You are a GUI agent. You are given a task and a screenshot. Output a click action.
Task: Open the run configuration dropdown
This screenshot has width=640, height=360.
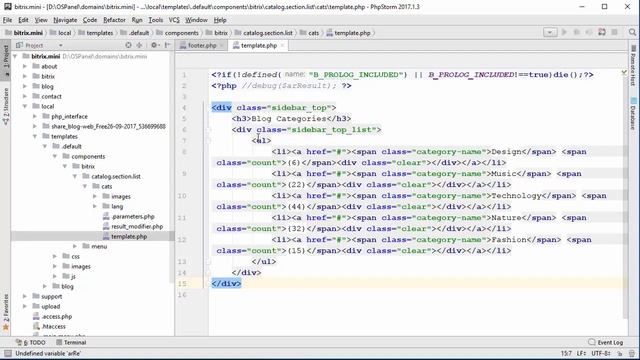tap(550, 32)
